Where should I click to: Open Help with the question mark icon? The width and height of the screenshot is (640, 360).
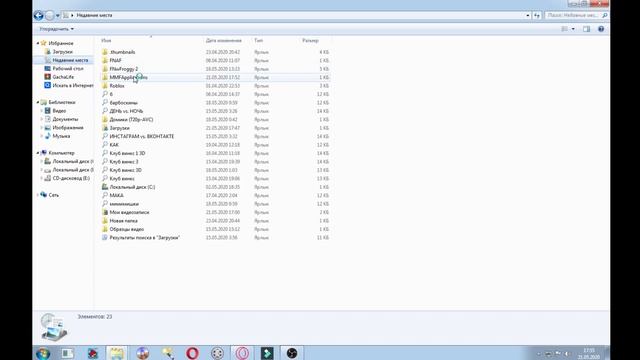click(x=601, y=29)
